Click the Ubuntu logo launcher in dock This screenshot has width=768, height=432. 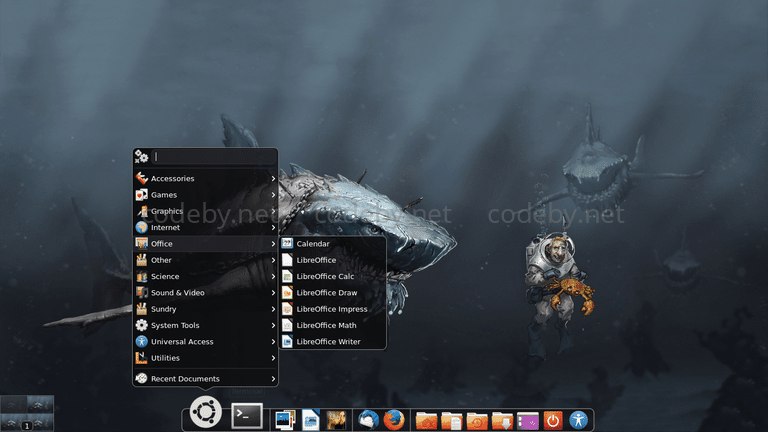tap(206, 412)
